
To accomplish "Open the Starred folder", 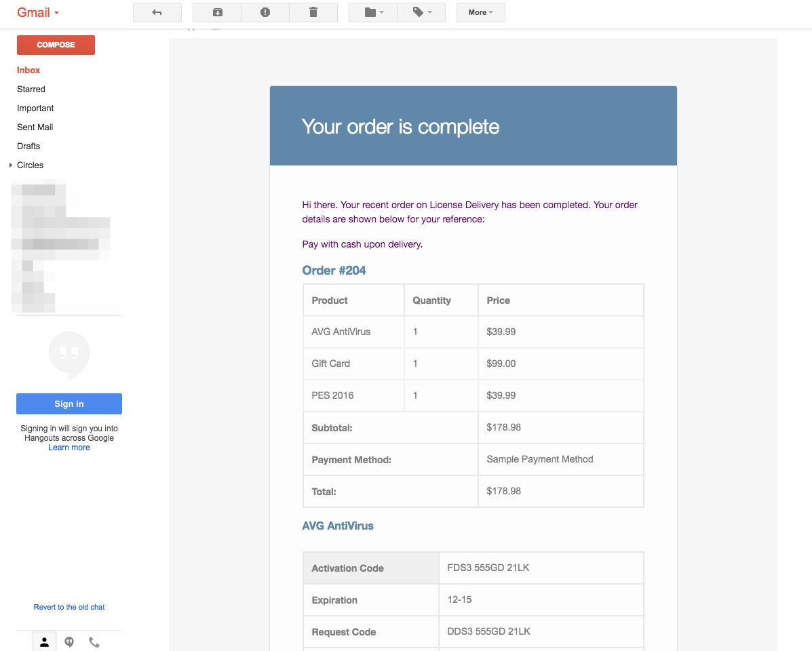I will pos(31,90).
